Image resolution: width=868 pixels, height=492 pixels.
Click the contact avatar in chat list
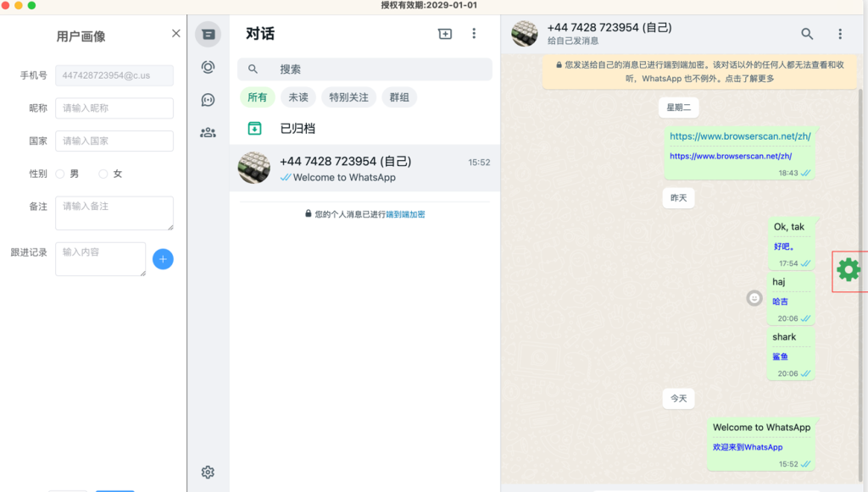click(254, 168)
